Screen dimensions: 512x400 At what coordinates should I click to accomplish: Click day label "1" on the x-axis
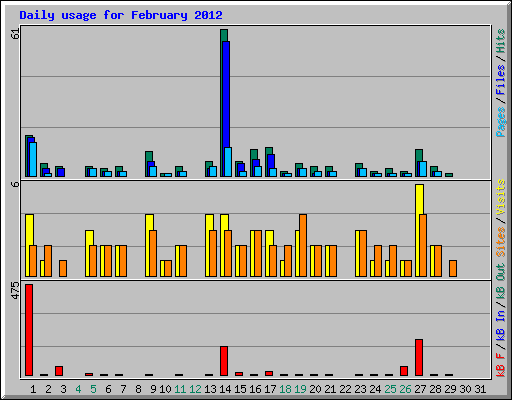[x=33, y=389]
